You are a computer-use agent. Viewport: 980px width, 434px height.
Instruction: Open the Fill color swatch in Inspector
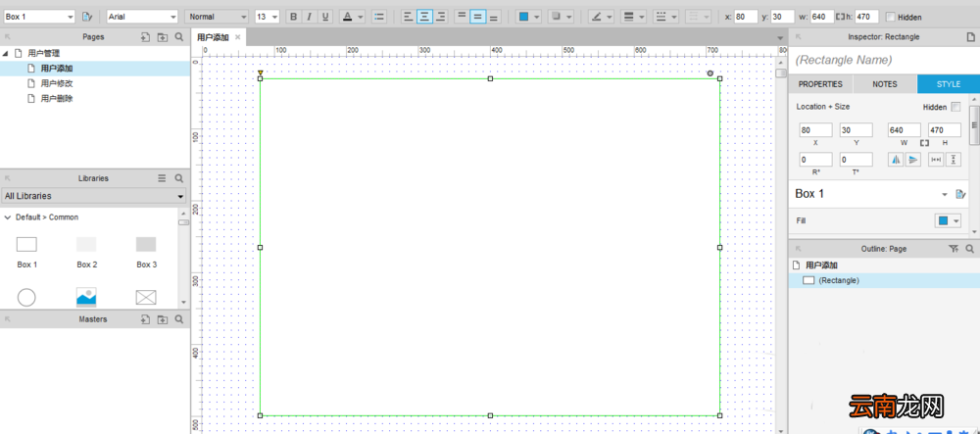click(943, 221)
